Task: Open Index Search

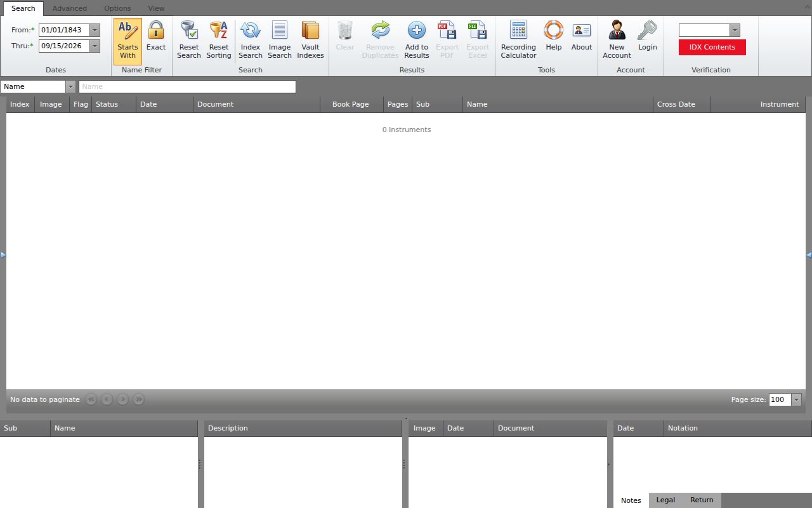Action: (251, 41)
